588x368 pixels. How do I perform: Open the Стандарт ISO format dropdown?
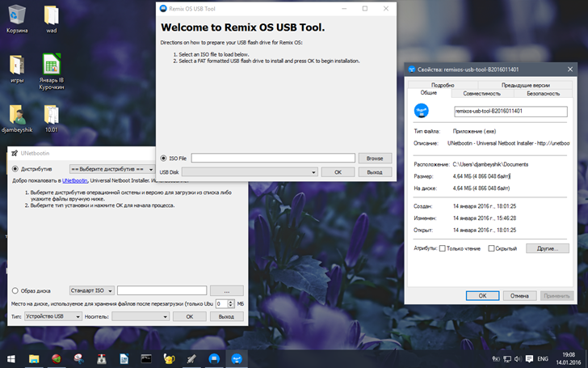pos(92,290)
